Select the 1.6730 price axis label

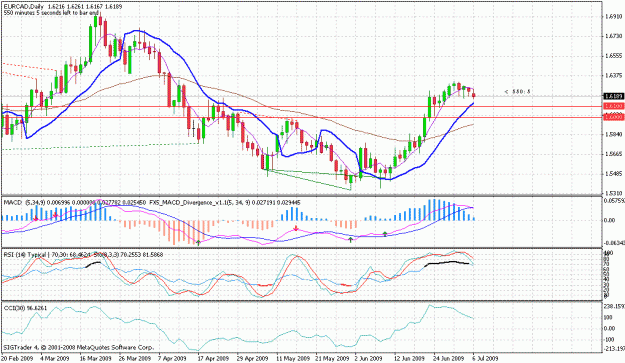[x=613, y=36]
